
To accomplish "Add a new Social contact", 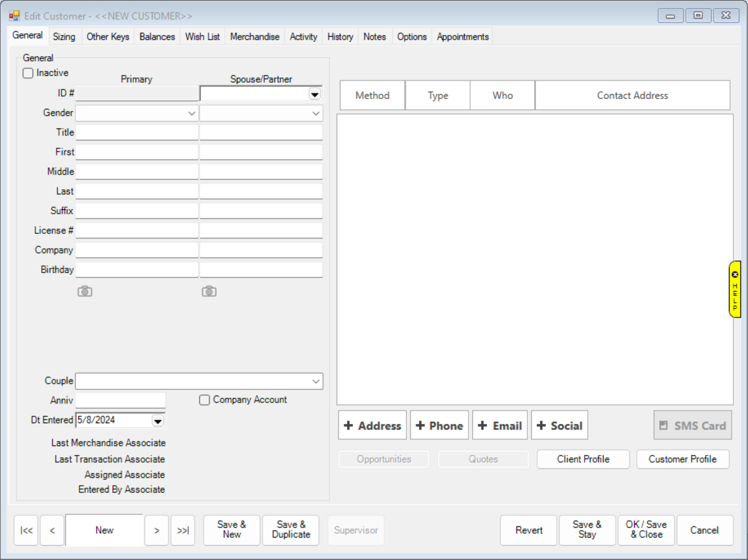I will (x=559, y=425).
